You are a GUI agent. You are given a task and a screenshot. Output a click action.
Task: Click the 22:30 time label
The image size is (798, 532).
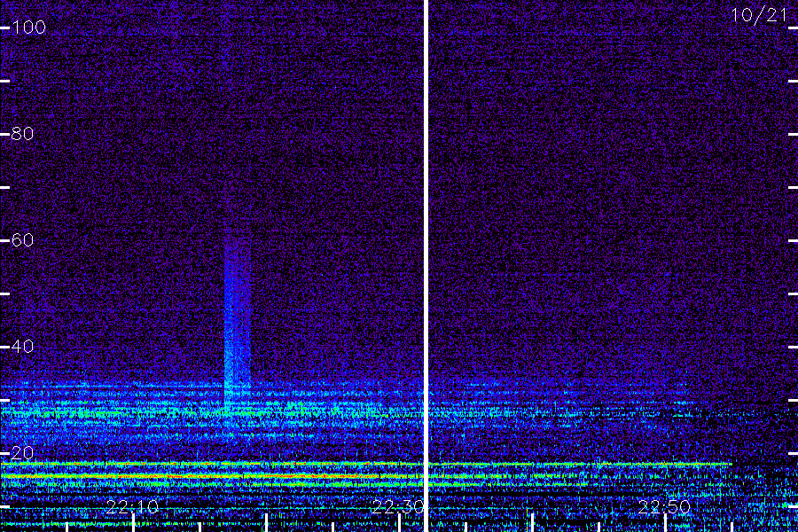[398, 506]
